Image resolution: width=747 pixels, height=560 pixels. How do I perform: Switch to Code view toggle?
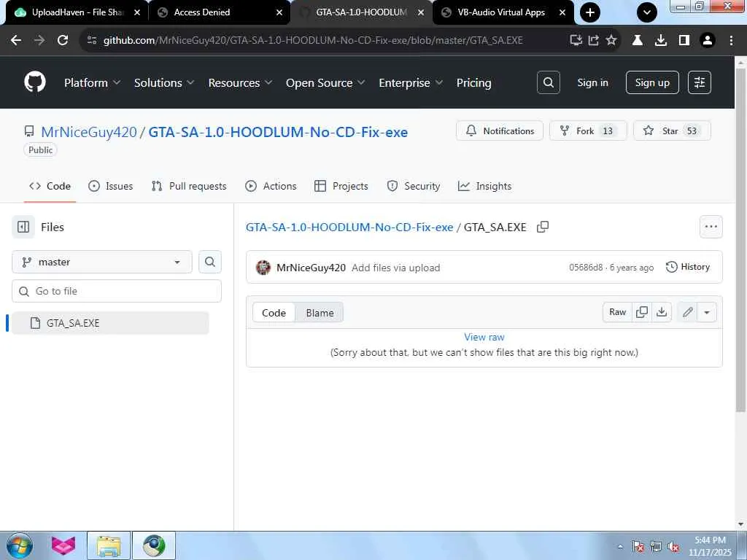coord(274,313)
